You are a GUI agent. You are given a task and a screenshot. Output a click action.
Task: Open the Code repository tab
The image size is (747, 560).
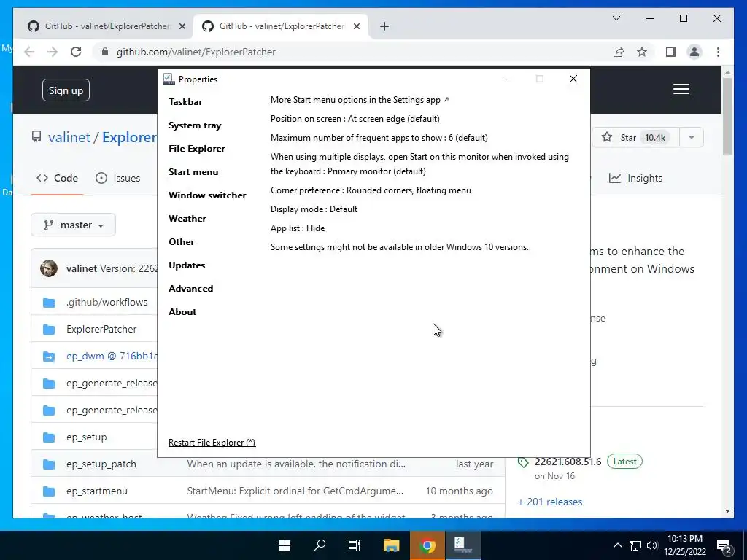(57, 178)
